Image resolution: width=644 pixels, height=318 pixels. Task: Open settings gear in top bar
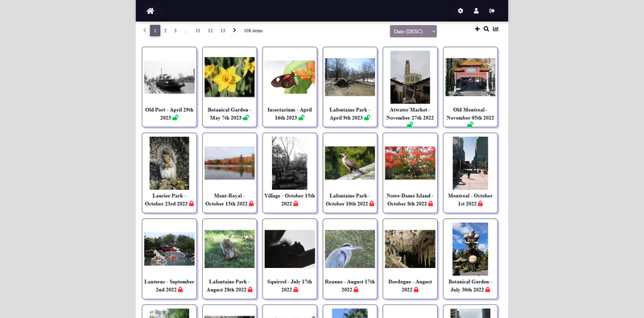tap(460, 10)
